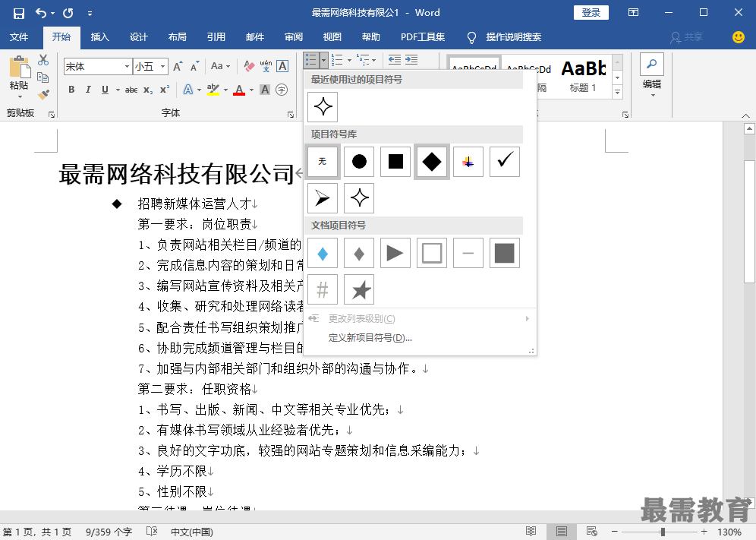Switch to the 布局 tab
756x540 pixels.
click(x=178, y=36)
